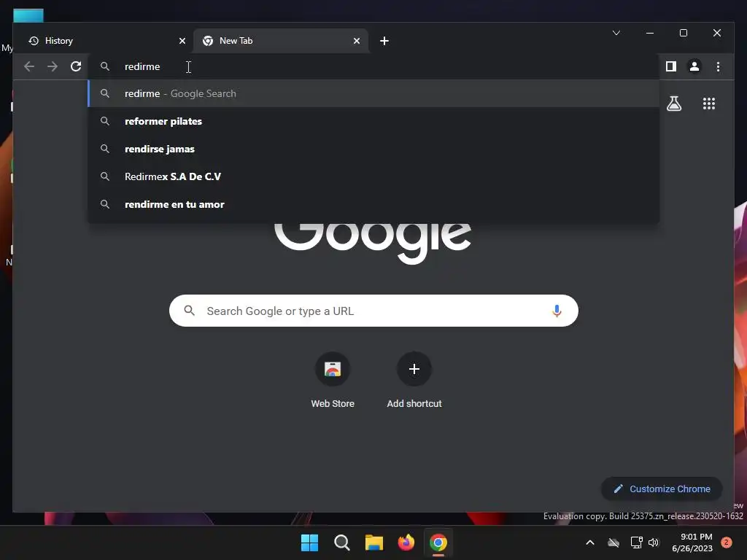Screen dimensions: 747x560
Task: Click the Add shortcut plus button
Action: coord(414,369)
